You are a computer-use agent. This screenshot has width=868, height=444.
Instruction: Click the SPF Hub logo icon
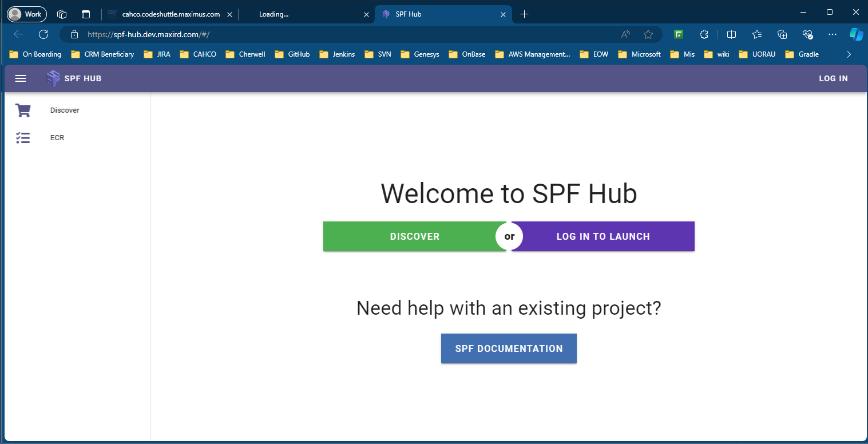tap(53, 78)
